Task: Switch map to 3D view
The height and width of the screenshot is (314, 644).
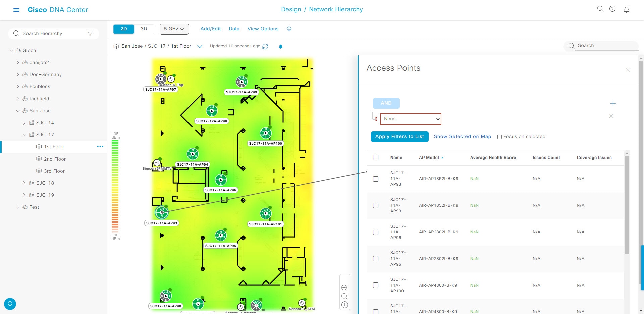Action: tap(144, 29)
